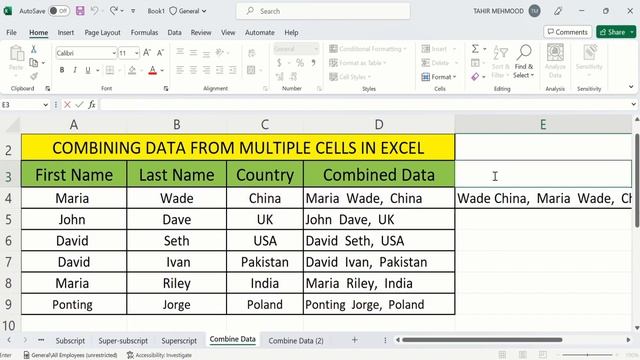Click the Cut scissors icon
This screenshot has height=360, width=640.
(33, 49)
